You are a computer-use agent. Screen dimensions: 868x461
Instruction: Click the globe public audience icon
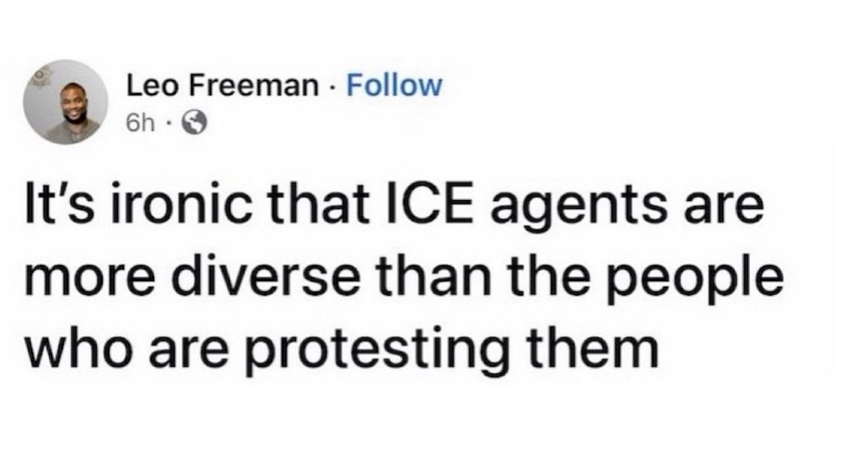click(x=192, y=124)
